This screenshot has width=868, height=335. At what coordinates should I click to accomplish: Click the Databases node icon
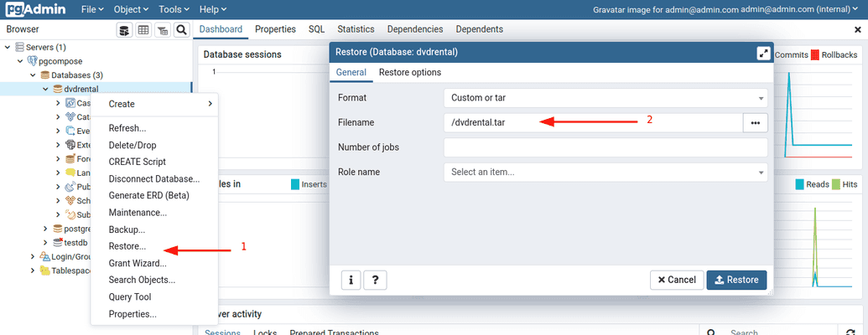pos(44,75)
